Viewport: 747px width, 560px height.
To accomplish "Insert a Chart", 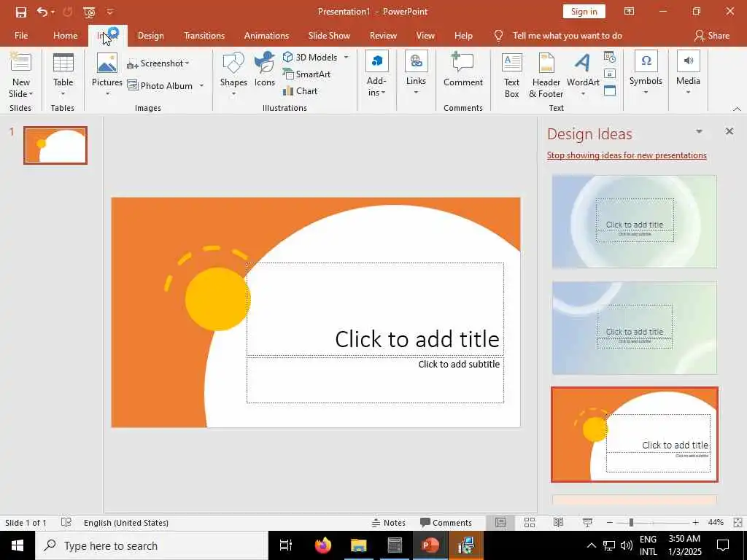I will coord(300,91).
